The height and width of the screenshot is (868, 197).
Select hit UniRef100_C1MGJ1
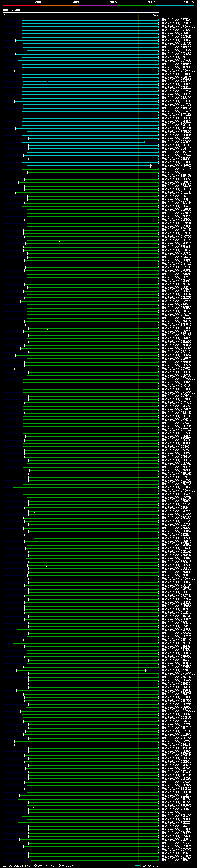pyautogui.click(x=176, y=182)
